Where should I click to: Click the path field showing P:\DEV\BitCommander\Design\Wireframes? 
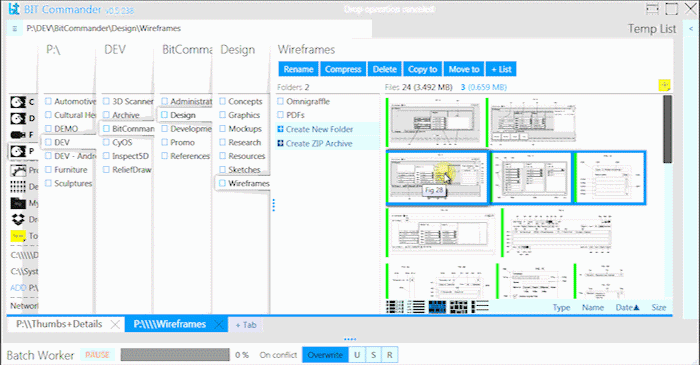pyautogui.click(x=196, y=29)
